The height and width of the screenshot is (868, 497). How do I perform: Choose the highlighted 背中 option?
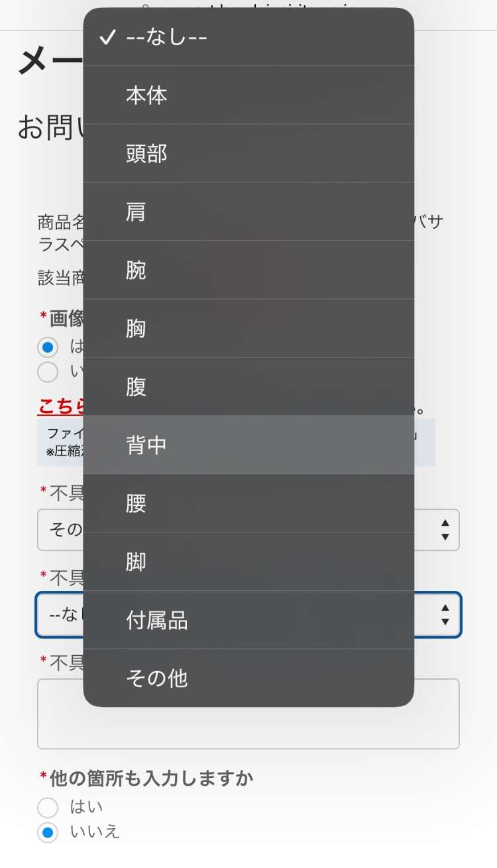click(248, 445)
